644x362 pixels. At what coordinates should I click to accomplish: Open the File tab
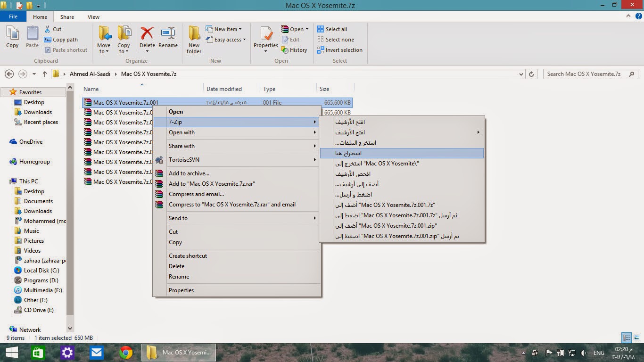click(13, 16)
